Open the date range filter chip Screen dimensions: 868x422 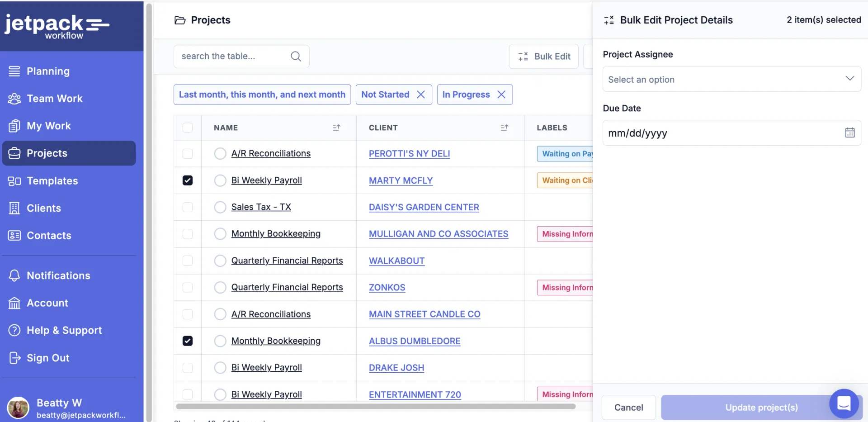point(262,95)
